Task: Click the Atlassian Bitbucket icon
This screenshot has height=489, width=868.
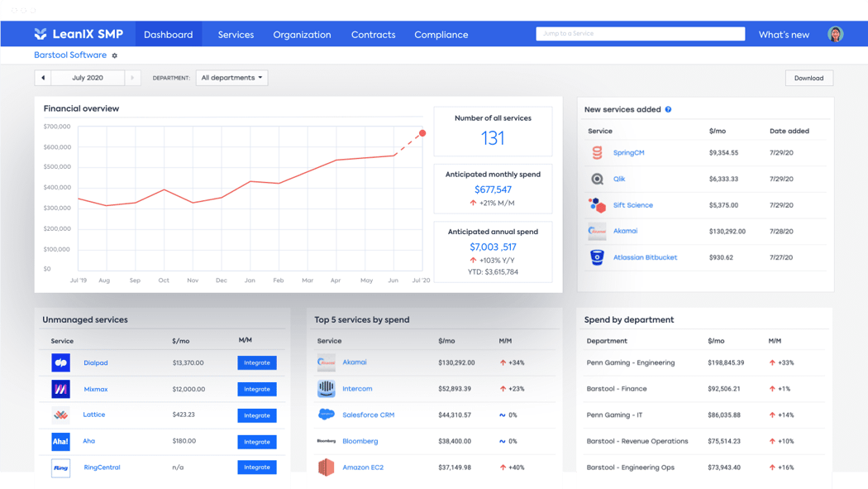Action: (597, 257)
